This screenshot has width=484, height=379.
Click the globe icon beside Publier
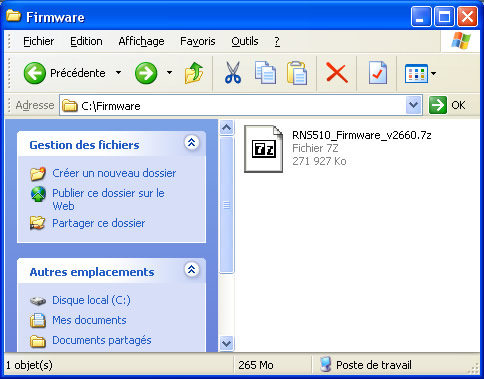(x=38, y=194)
